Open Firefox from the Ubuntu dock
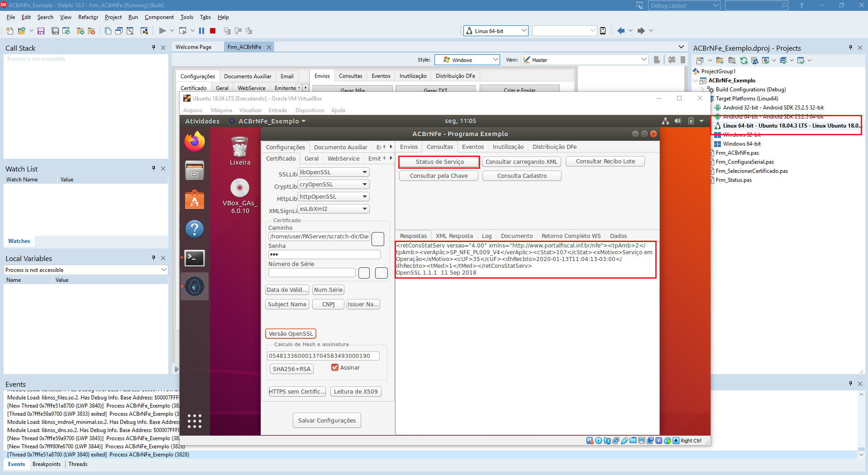The width and height of the screenshot is (868, 475). click(195, 142)
